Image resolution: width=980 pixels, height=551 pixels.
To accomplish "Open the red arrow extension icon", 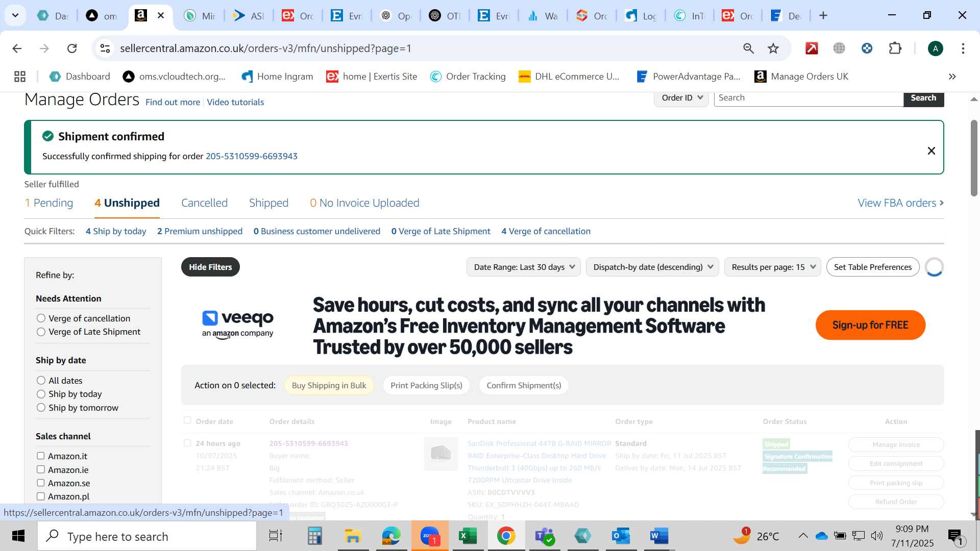I will (x=812, y=48).
